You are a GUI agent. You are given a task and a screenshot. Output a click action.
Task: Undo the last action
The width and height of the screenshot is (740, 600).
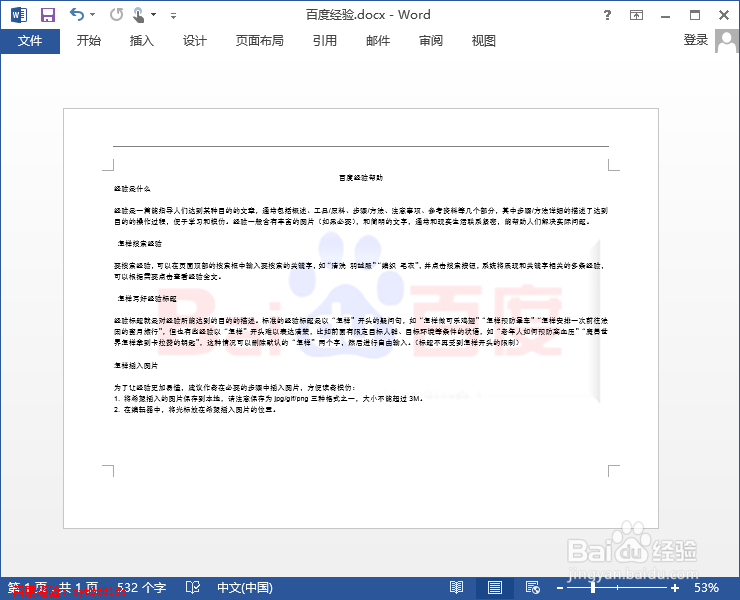[x=76, y=15]
